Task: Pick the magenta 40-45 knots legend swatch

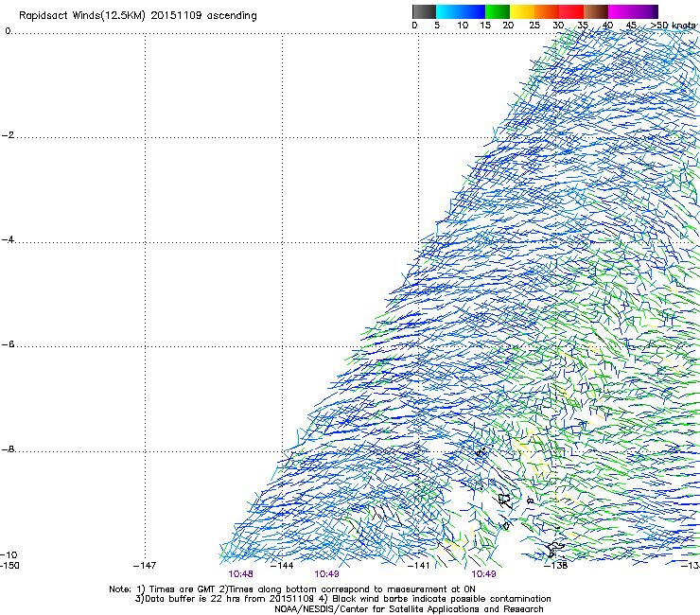Action: click(621, 11)
